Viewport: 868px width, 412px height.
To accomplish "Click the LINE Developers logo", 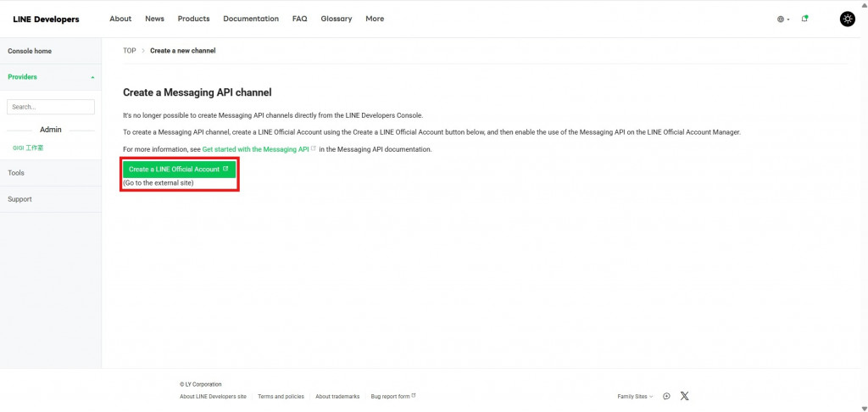I will click(x=46, y=19).
